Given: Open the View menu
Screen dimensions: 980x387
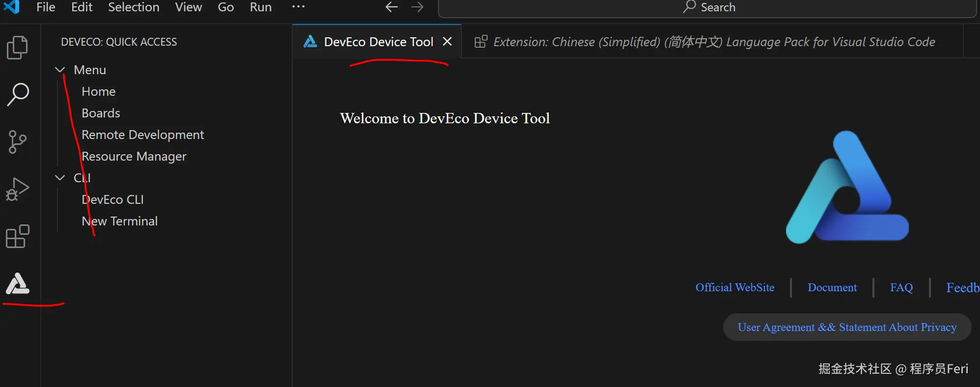Looking at the screenshot, I should pos(189,7).
